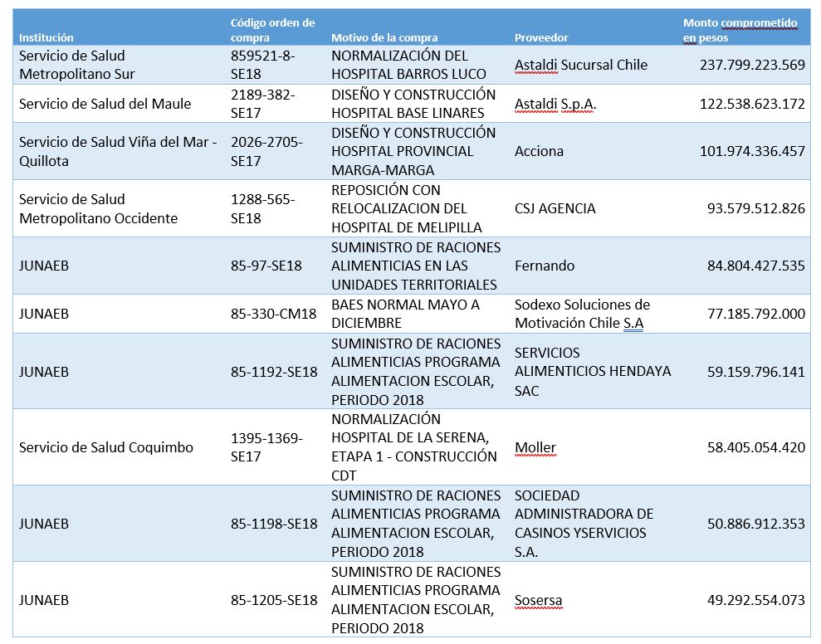Select the Motivo de la compra header

(384, 37)
